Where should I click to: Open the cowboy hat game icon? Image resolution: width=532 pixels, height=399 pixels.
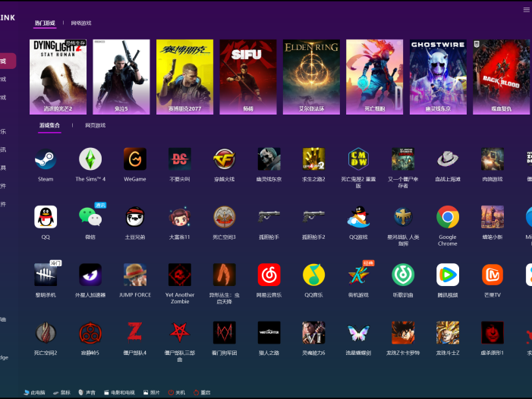point(448,159)
